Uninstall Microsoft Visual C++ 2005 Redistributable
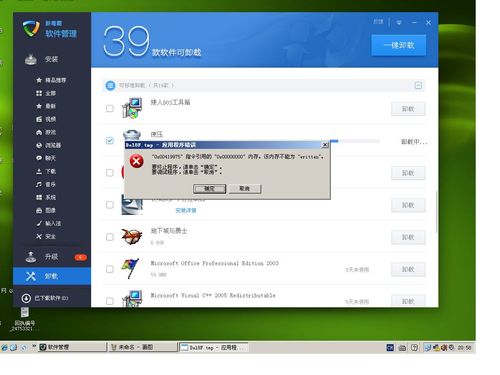The image size is (500, 375). (x=408, y=301)
